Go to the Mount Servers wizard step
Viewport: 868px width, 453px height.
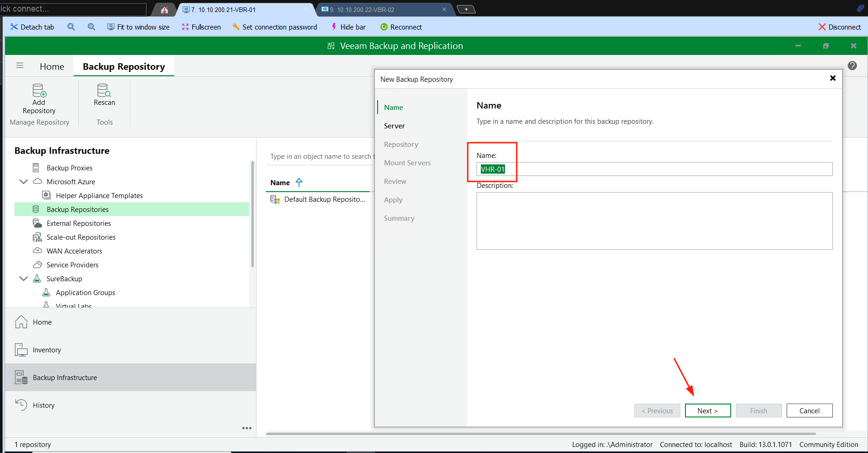pyautogui.click(x=407, y=163)
